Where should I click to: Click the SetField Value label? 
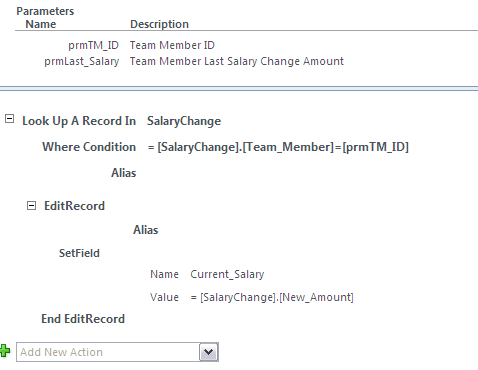coord(164,297)
